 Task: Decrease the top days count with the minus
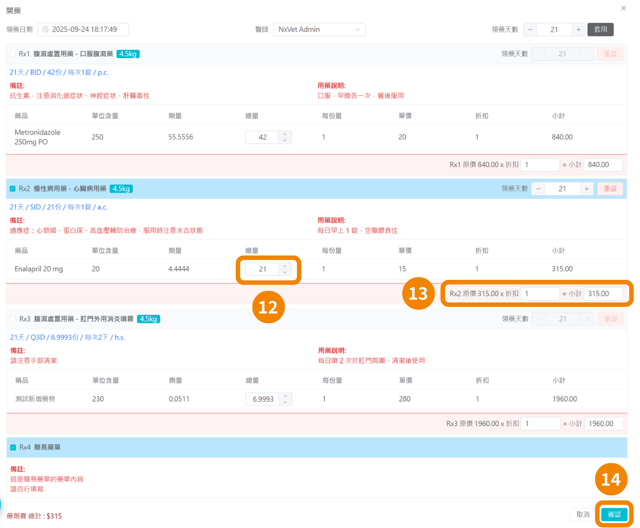[530, 29]
